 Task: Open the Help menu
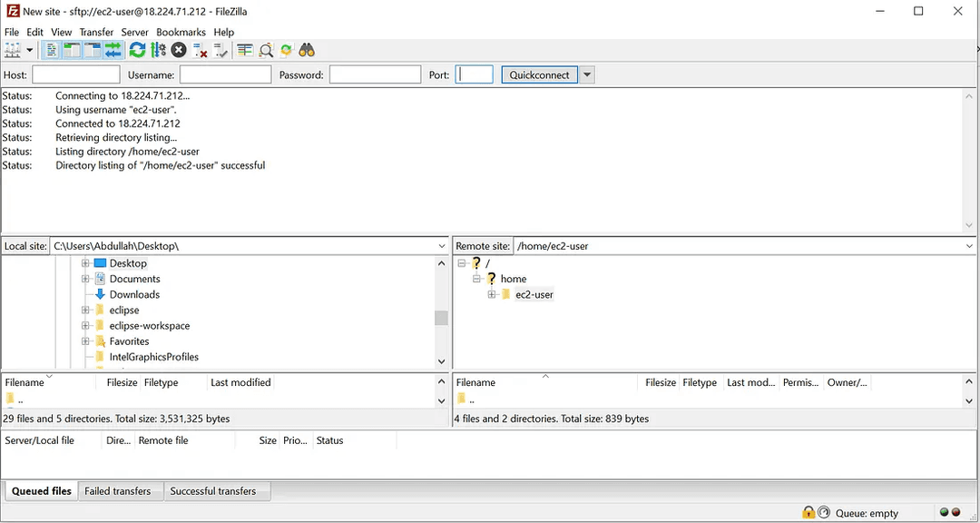[224, 32]
